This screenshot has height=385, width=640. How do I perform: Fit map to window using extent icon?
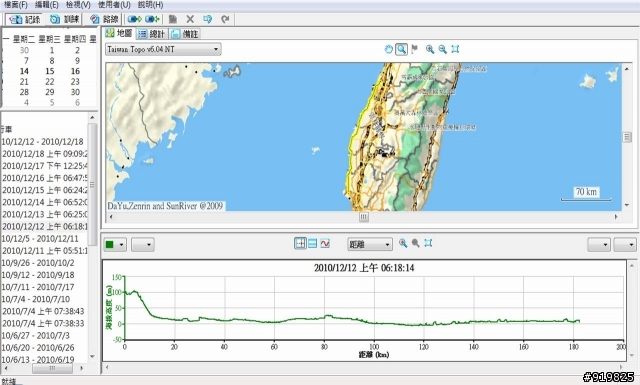(x=455, y=49)
